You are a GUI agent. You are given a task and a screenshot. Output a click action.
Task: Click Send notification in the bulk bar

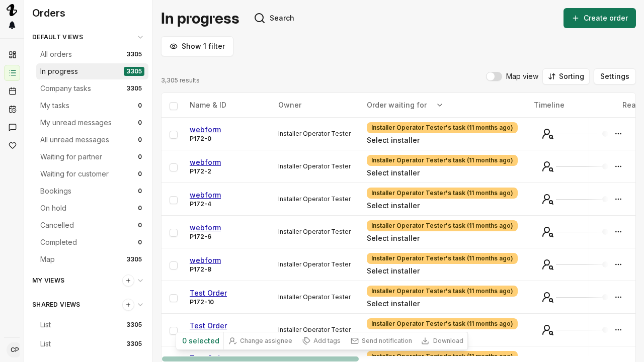point(381,341)
